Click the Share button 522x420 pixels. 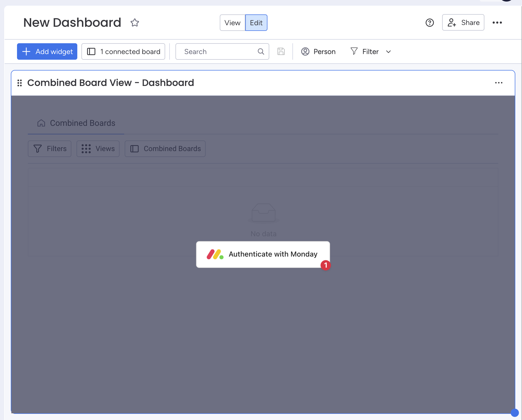pos(463,23)
